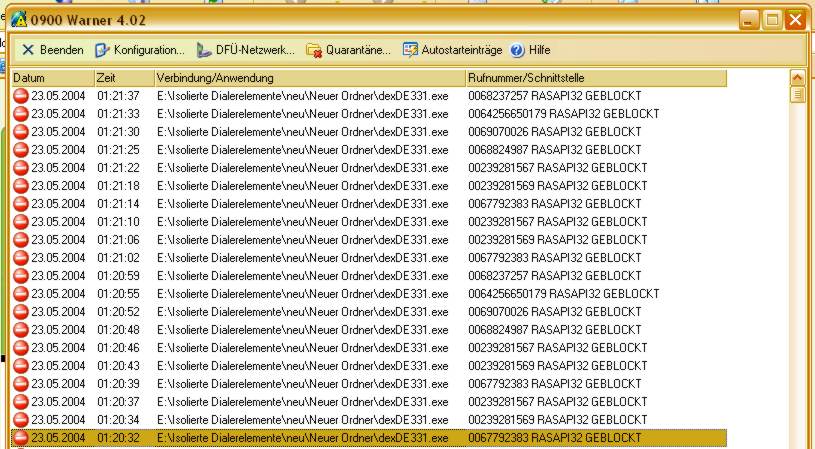The height and width of the screenshot is (449, 815).
Task: Click blocked icon of highlighted 01:20:32 row
Action: pos(20,438)
